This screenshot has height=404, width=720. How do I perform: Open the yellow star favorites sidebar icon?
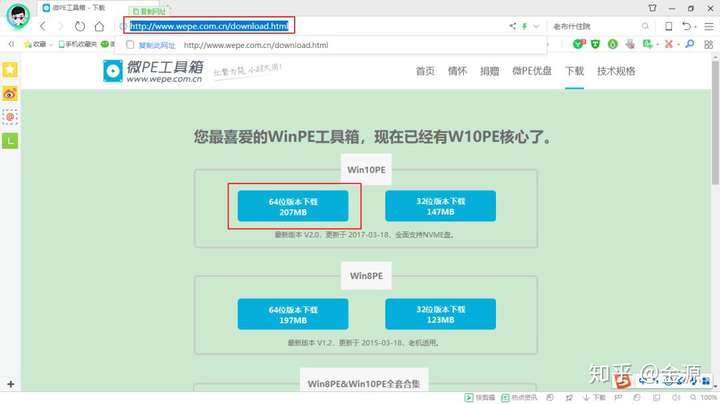pos(10,70)
